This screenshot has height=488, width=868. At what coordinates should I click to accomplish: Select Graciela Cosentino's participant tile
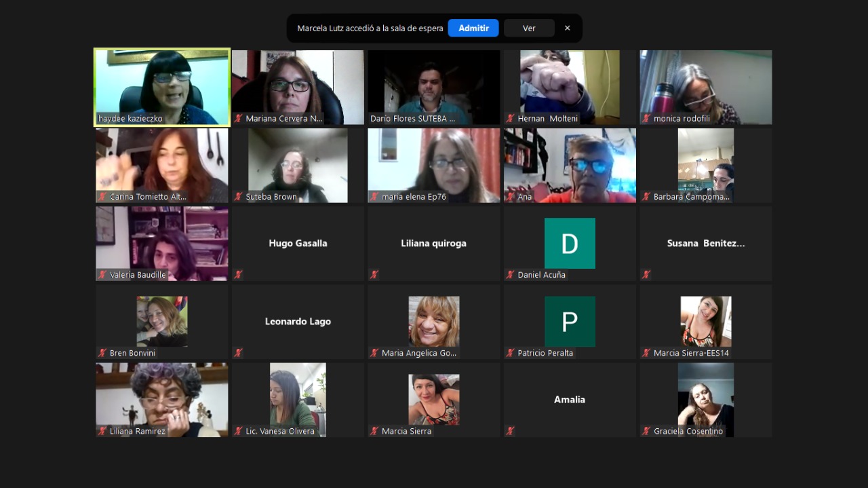tap(705, 399)
